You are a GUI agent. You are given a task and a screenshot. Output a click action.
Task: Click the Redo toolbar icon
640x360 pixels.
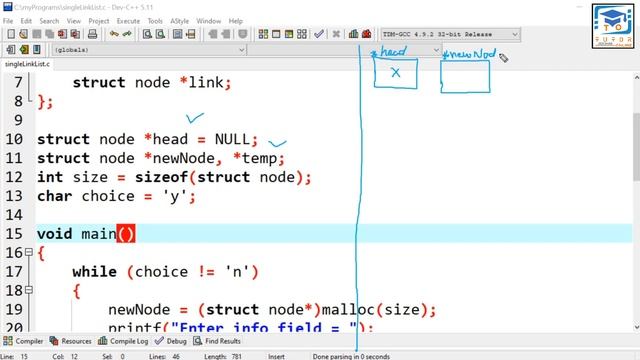click(x=127, y=34)
